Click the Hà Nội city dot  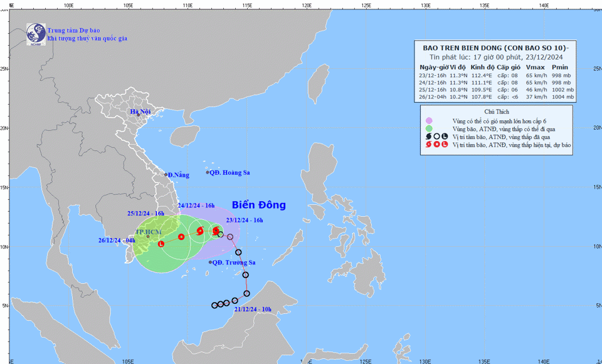(x=138, y=115)
